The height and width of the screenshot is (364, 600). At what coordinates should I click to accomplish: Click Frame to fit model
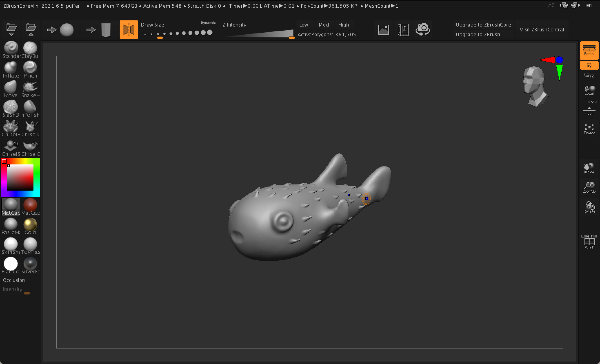pos(589,129)
